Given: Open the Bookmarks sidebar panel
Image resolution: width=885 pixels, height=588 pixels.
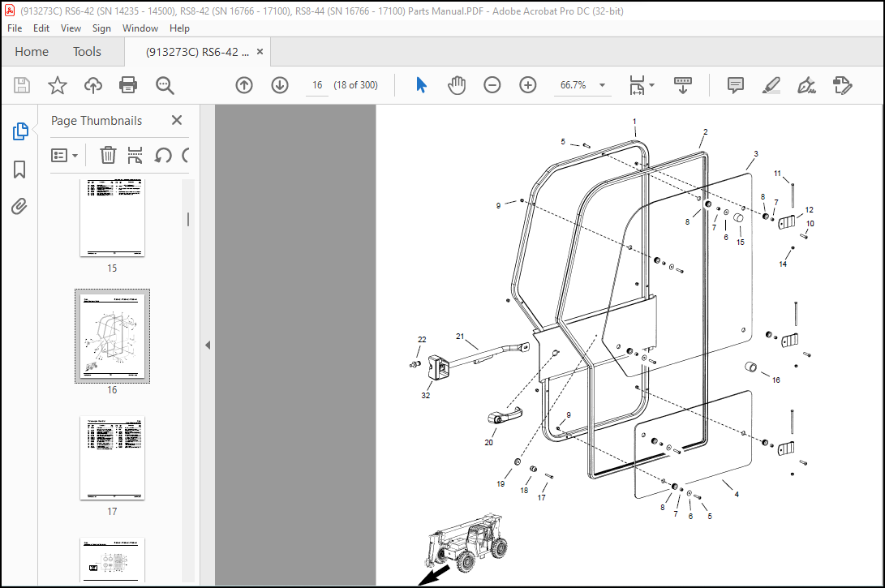Looking at the screenshot, I should tap(19, 170).
